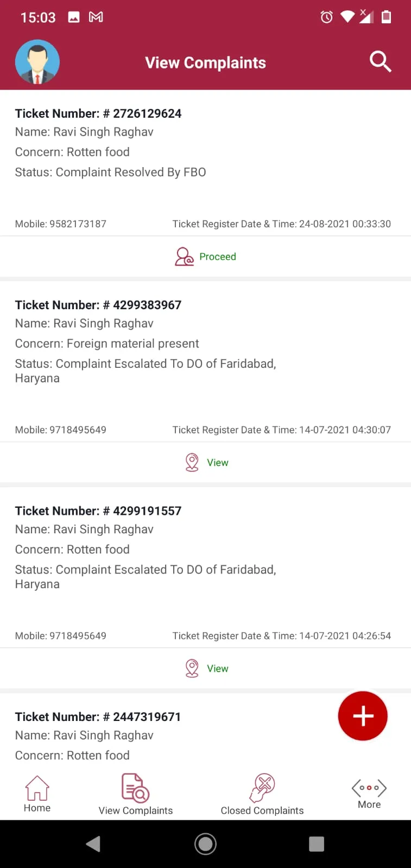This screenshot has width=411, height=868.
Task: Select ticket number 4299383967 heading
Action: point(98,305)
